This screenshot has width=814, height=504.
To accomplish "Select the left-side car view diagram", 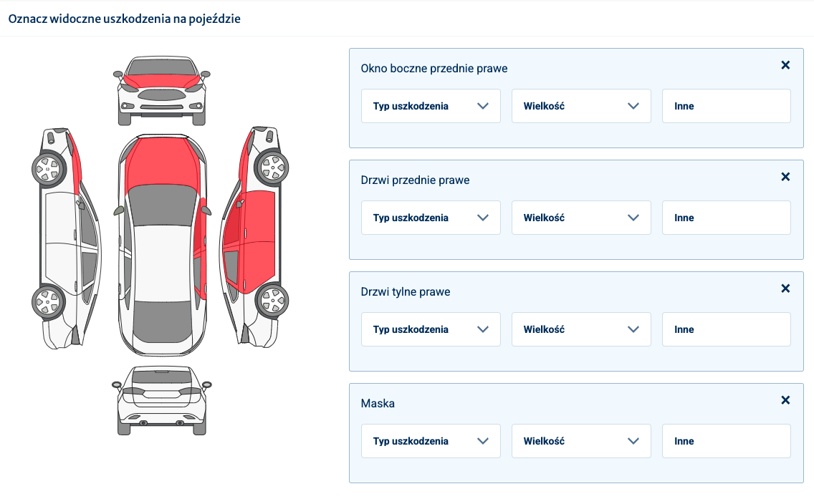I will click(x=66, y=238).
